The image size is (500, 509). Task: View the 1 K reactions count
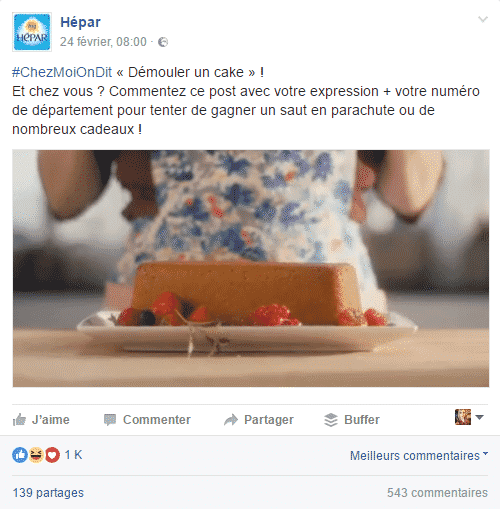73,455
